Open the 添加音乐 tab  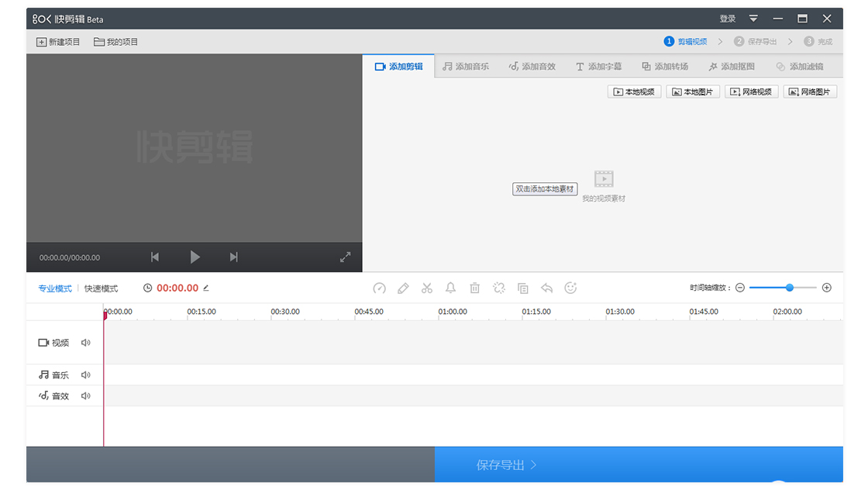pos(466,67)
